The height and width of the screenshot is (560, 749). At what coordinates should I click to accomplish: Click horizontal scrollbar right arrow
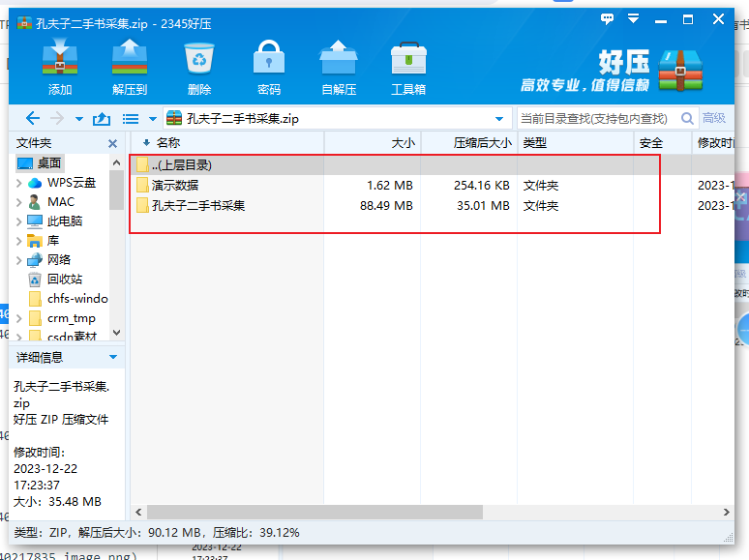(x=726, y=513)
